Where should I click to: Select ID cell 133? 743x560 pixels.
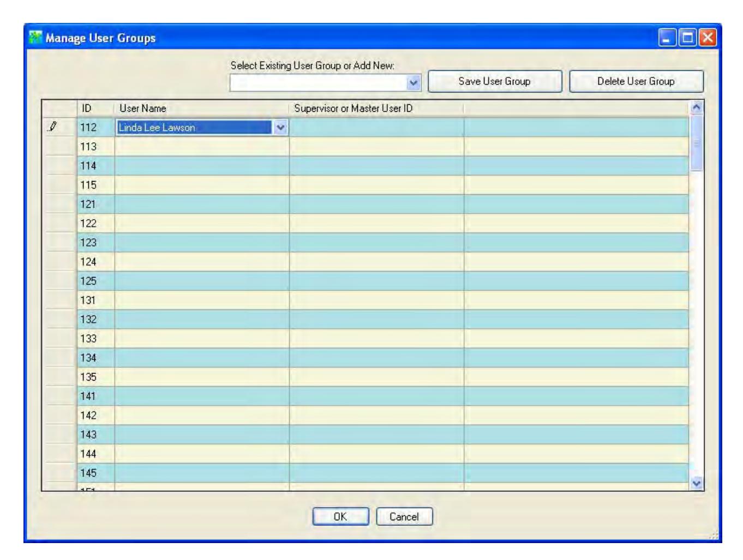click(x=95, y=339)
